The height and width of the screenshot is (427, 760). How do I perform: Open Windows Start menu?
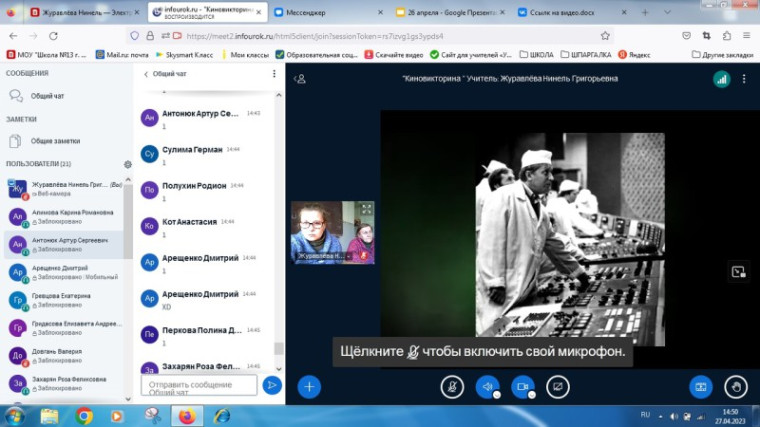pos(14,416)
